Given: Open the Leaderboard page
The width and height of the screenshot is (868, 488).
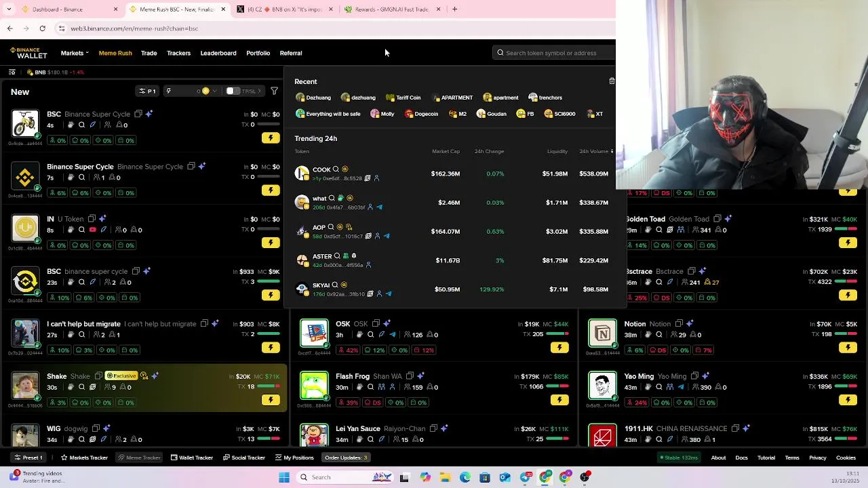Looking at the screenshot, I should (x=218, y=53).
